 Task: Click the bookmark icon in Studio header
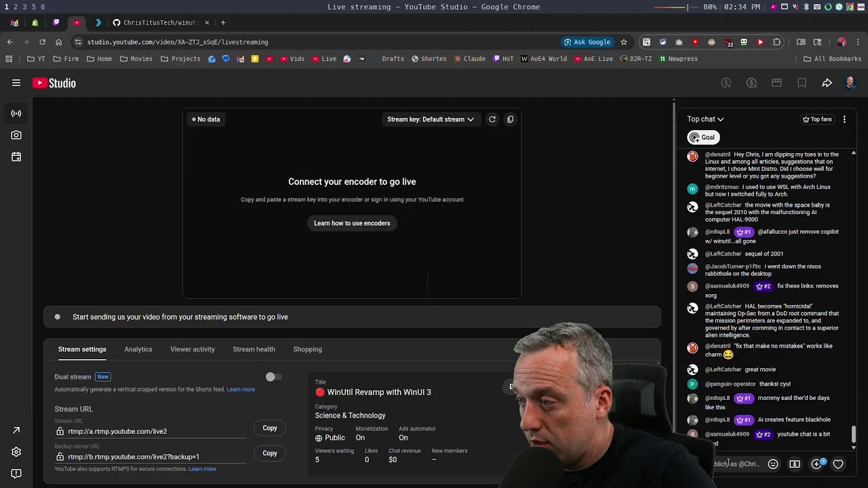(802, 83)
